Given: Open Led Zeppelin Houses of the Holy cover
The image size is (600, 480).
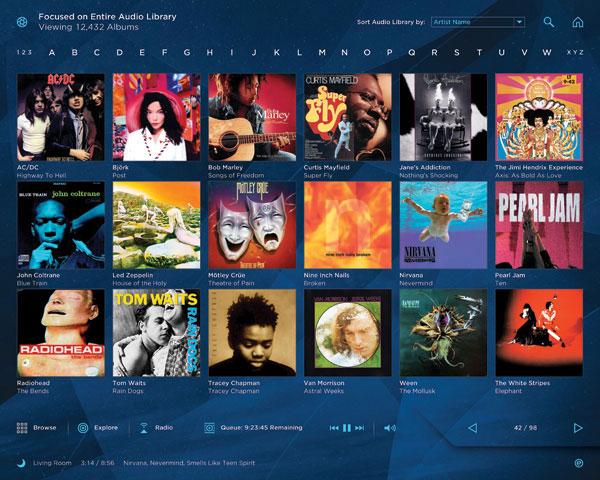Looking at the screenshot, I should [157, 225].
